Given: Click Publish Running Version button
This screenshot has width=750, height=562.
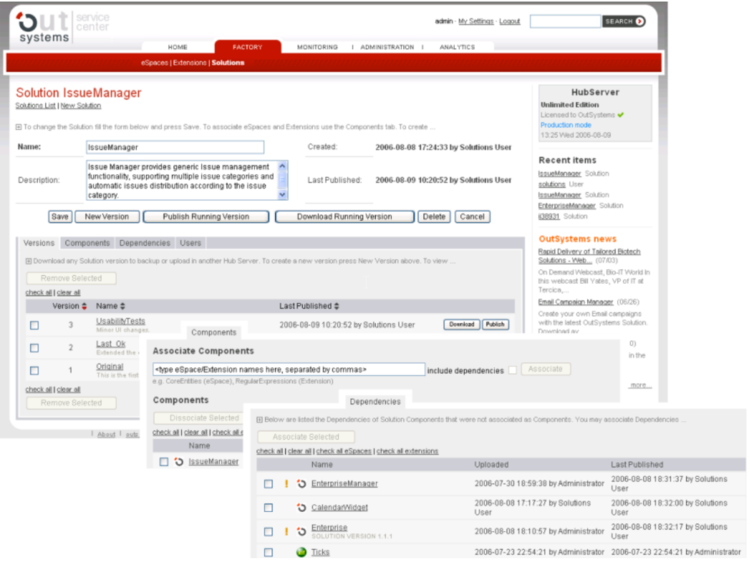Looking at the screenshot, I should 206,217.
